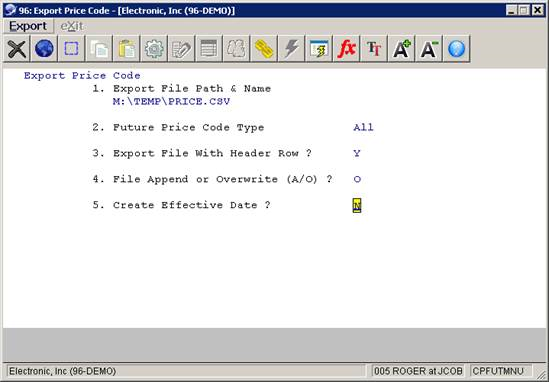Open the blue info help icon
This screenshot has height=382, width=549.
[x=457, y=49]
